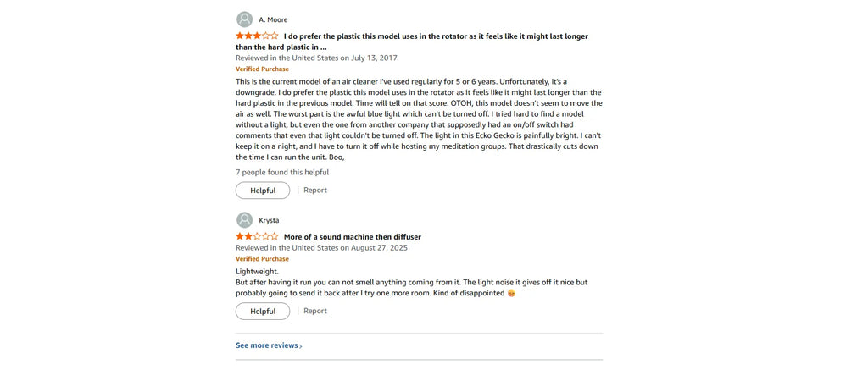Viewport: 868px width, 370px height.
Task: Click Verified Purchase under A. Moore's review
Action: tap(262, 69)
